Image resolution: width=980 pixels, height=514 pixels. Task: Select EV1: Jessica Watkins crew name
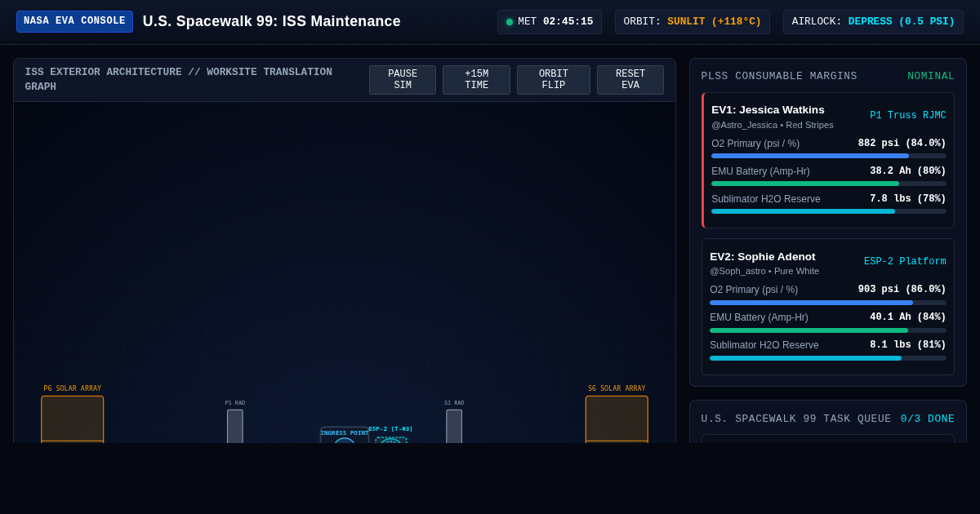768,110
